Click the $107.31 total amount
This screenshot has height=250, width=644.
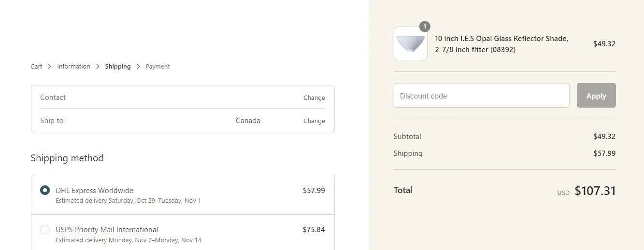point(595,191)
